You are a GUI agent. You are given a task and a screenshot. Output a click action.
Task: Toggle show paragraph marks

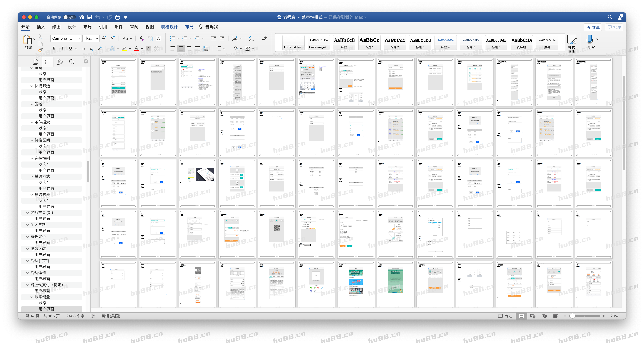[265, 38]
